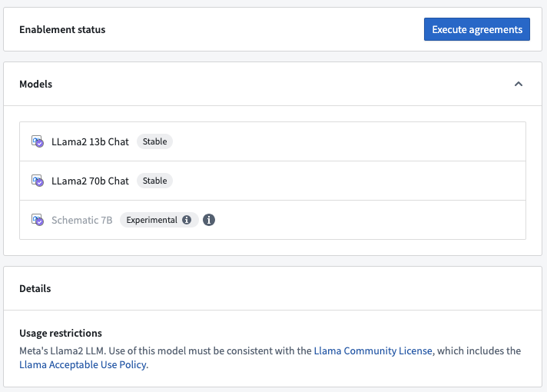Select the Schematic 7B label
The width and height of the screenshot is (547, 392).
pyautogui.click(x=82, y=220)
